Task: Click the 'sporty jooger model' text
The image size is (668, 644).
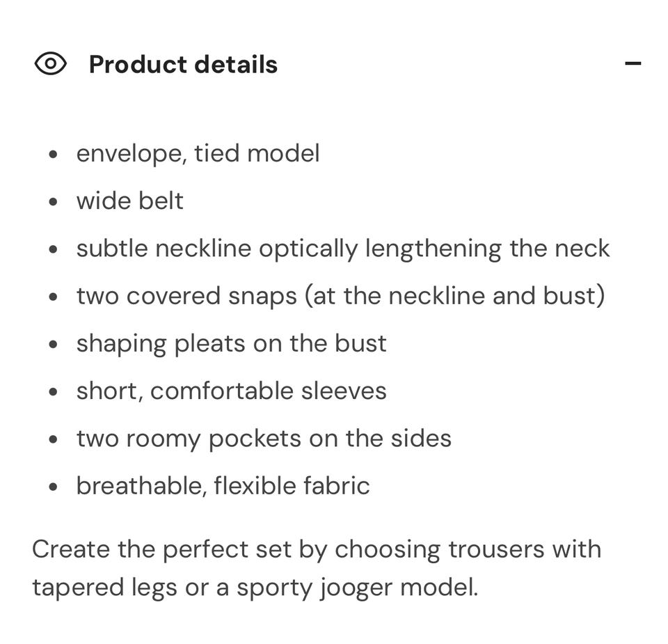Action: (357, 587)
